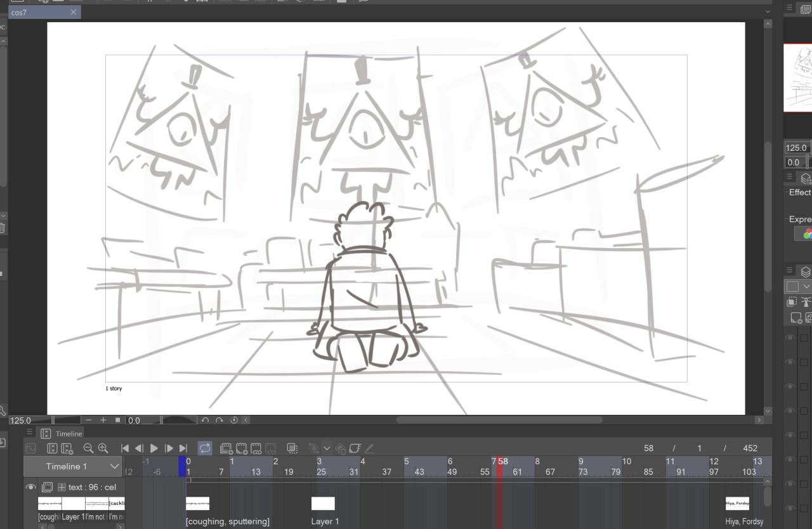Zoom in on the timeline
This screenshot has height=529, width=812.
103,448
